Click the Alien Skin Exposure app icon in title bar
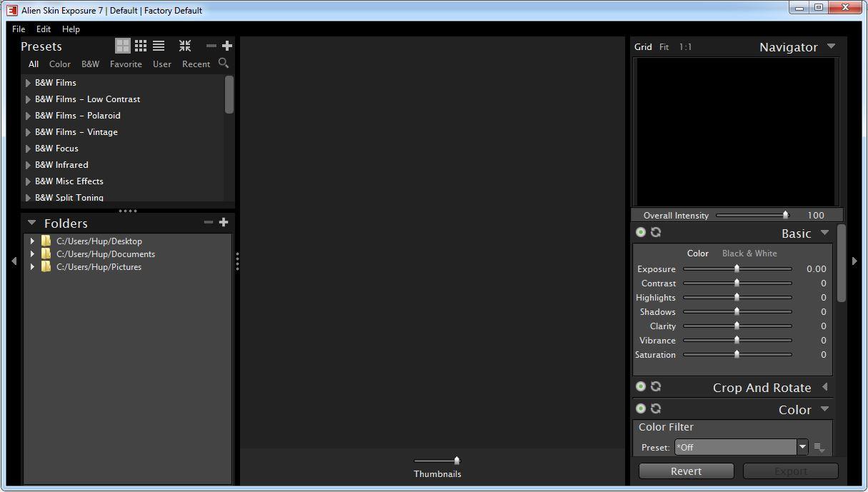Screen dimensions: 868x492 [12, 10]
